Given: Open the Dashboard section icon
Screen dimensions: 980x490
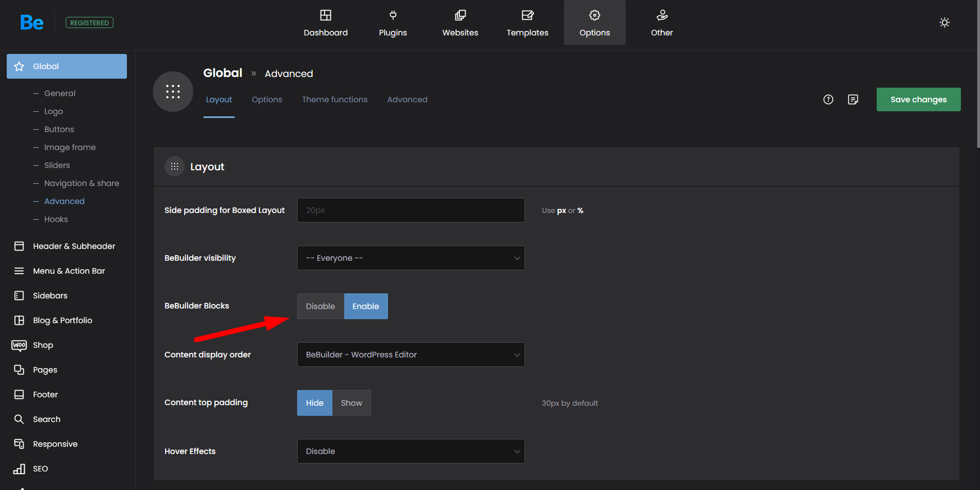Looking at the screenshot, I should (326, 15).
